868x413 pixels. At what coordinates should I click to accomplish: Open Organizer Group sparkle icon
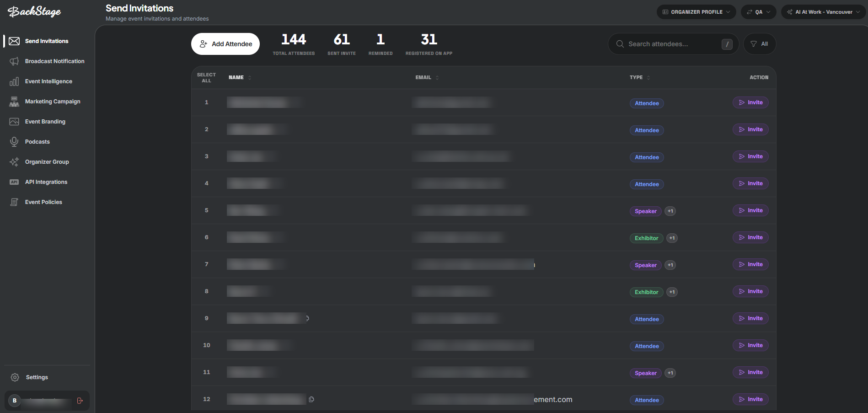pyautogui.click(x=14, y=162)
